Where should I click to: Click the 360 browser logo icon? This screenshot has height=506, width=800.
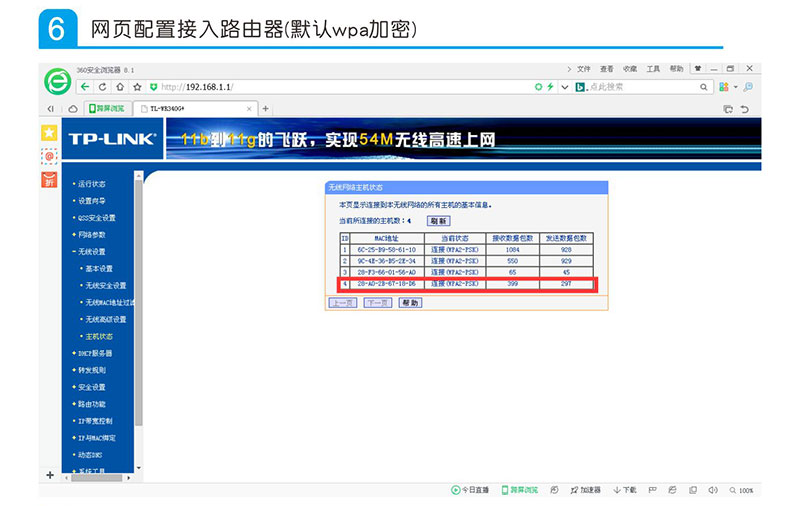(58, 82)
